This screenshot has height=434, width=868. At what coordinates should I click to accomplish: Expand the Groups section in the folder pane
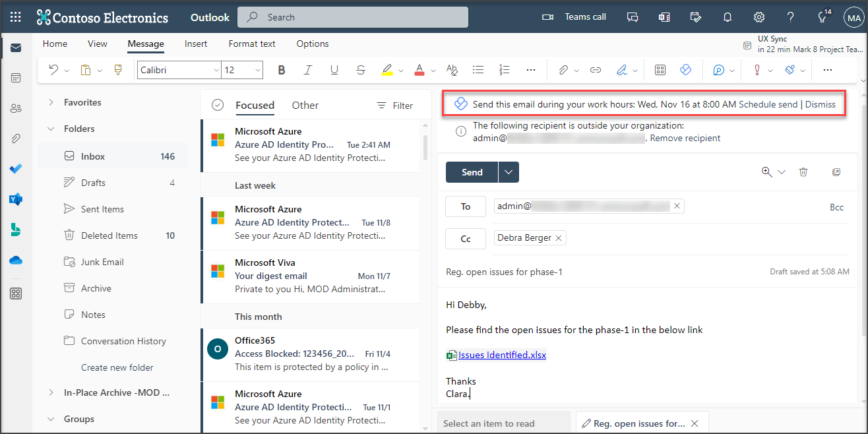pyautogui.click(x=51, y=419)
